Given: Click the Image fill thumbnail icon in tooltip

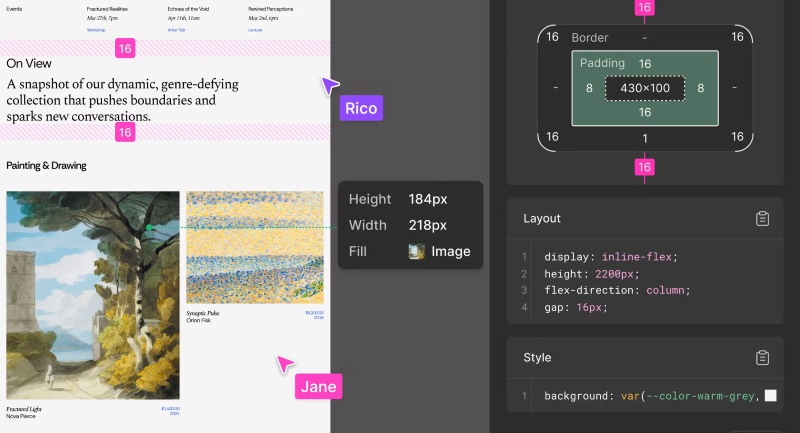Looking at the screenshot, I should (x=416, y=251).
